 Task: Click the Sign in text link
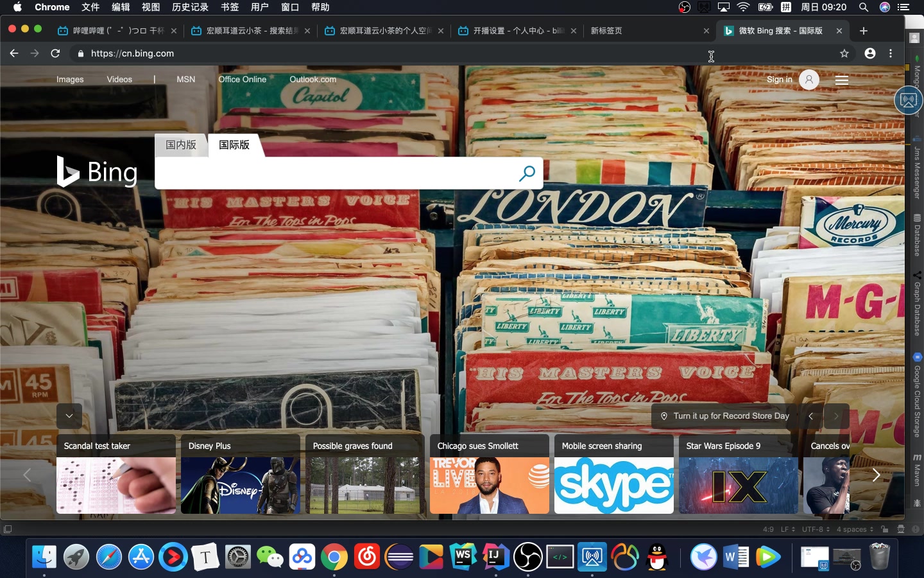coord(779,80)
